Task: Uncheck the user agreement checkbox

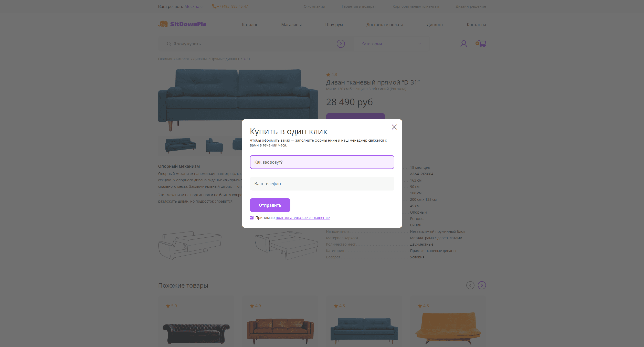Action: [x=252, y=218]
